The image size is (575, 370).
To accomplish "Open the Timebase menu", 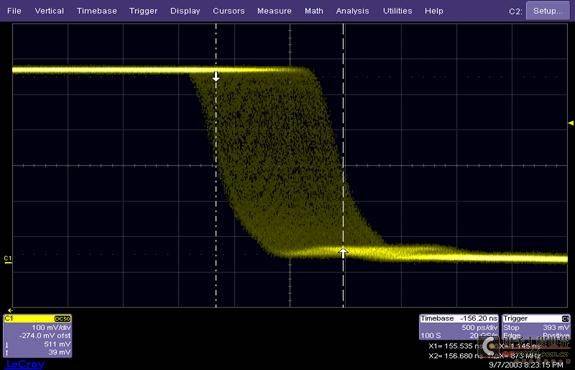I will (97, 11).
